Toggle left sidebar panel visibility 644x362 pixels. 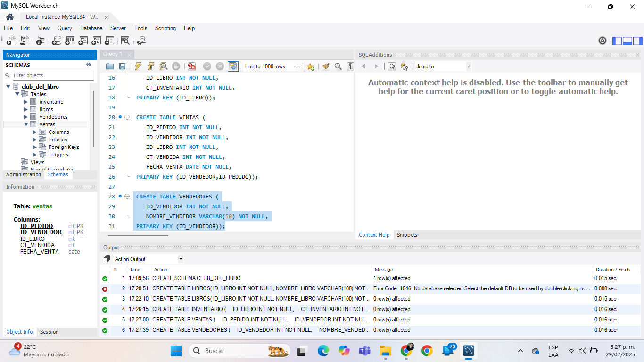pos(617,41)
